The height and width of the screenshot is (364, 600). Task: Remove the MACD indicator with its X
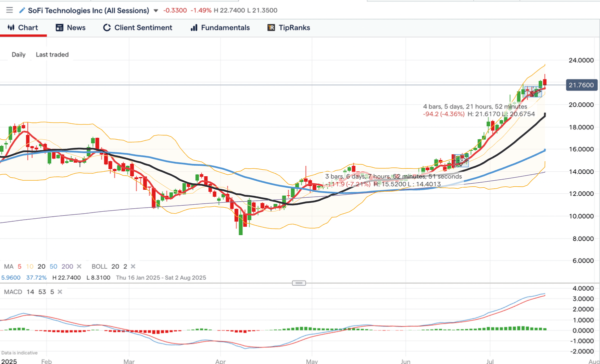pyautogui.click(x=59, y=292)
